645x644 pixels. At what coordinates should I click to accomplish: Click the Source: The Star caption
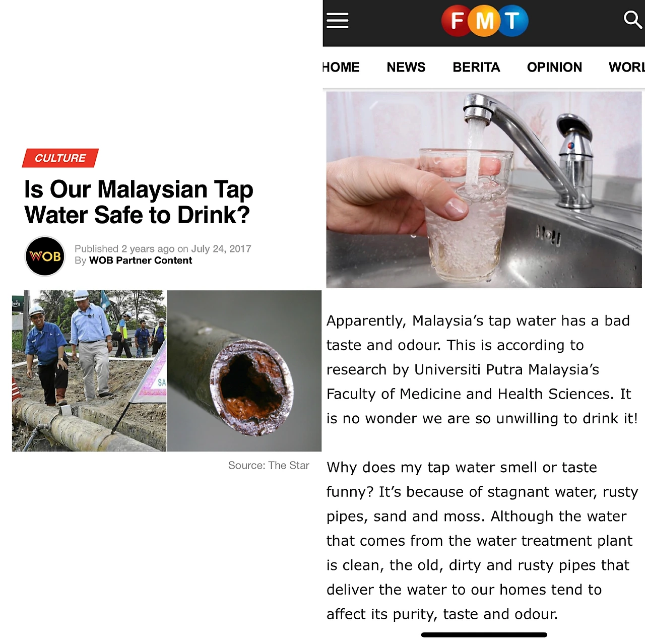(x=269, y=466)
